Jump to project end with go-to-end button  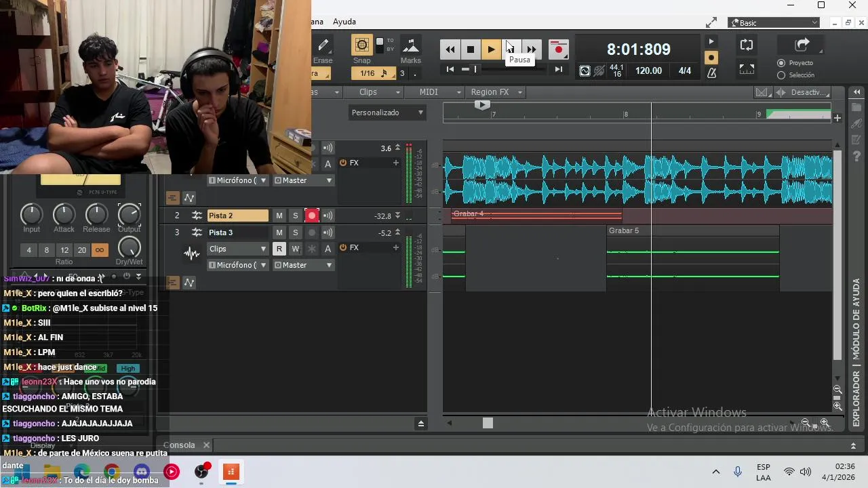[x=558, y=69]
